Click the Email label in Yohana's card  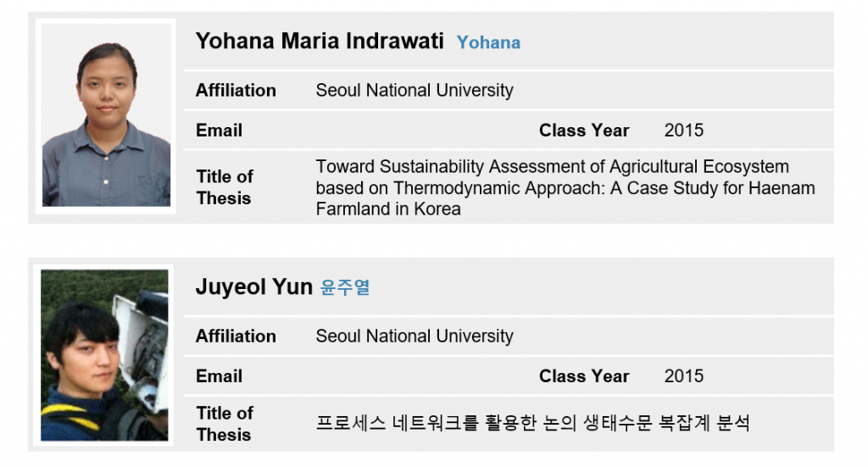point(219,131)
